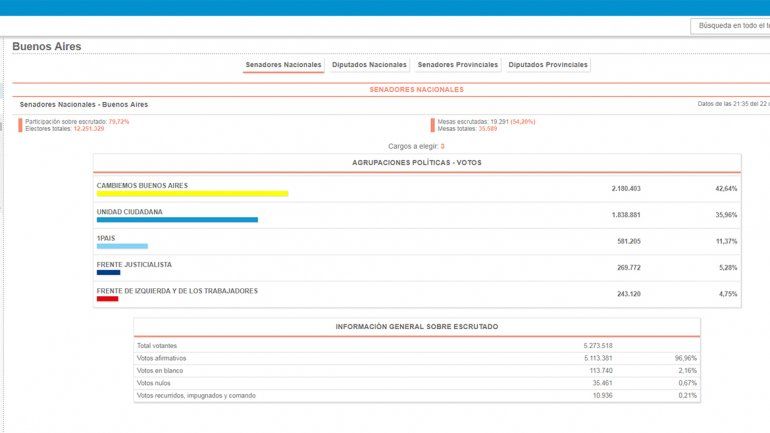This screenshot has width=770, height=433.
Task: Click the Electores totales value
Action: [x=89, y=129]
